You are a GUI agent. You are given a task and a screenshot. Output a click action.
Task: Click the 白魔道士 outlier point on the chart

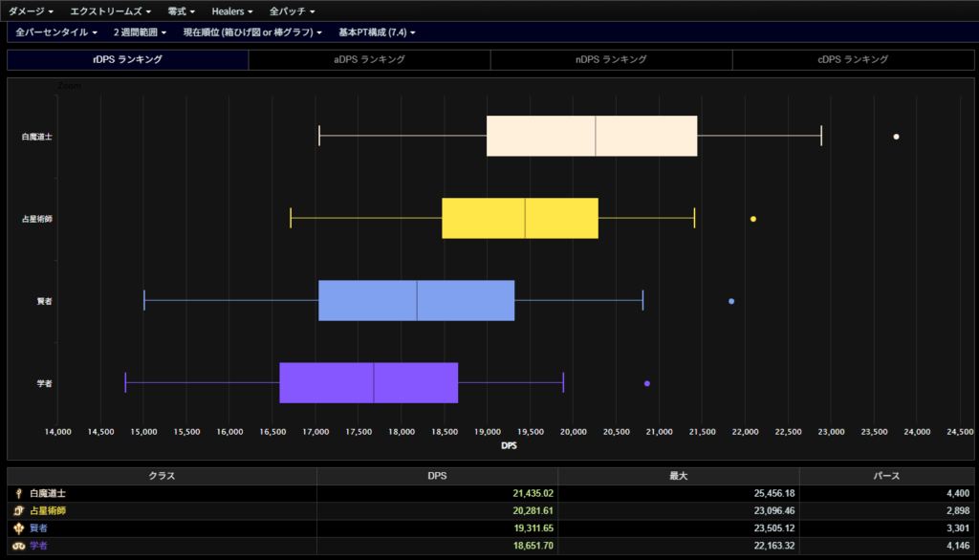point(896,137)
